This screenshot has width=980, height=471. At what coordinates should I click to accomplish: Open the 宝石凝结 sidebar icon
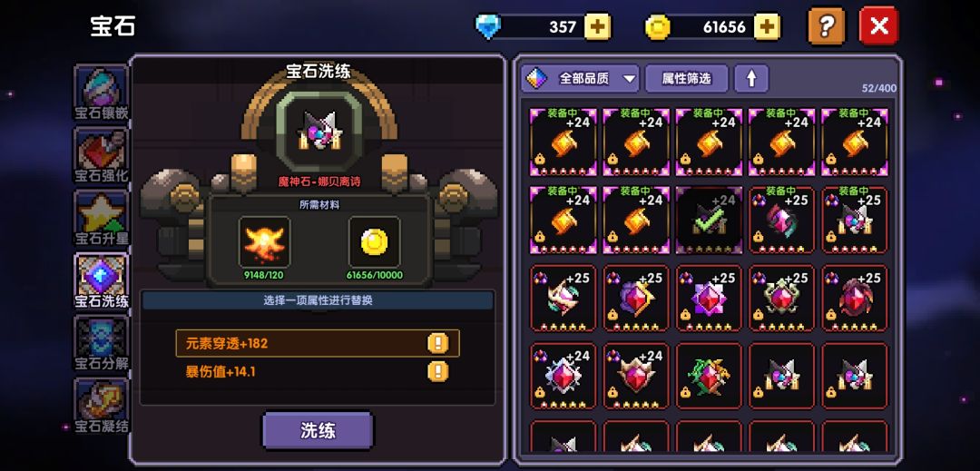point(101,406)
